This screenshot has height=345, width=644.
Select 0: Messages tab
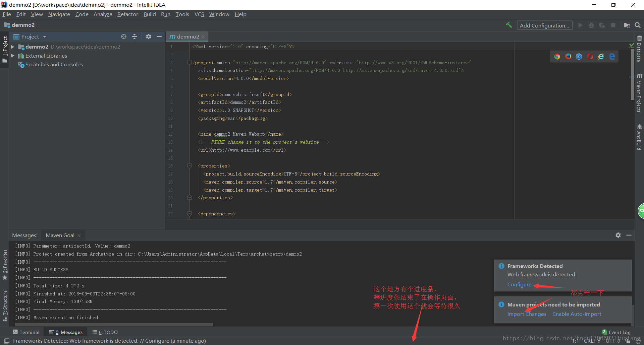click(x=66, y=332)
